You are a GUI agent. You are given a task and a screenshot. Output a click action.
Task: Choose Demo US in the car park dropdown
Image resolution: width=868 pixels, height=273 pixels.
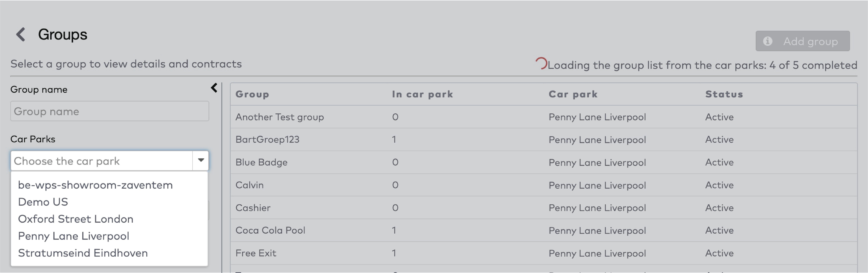[43, 202]
